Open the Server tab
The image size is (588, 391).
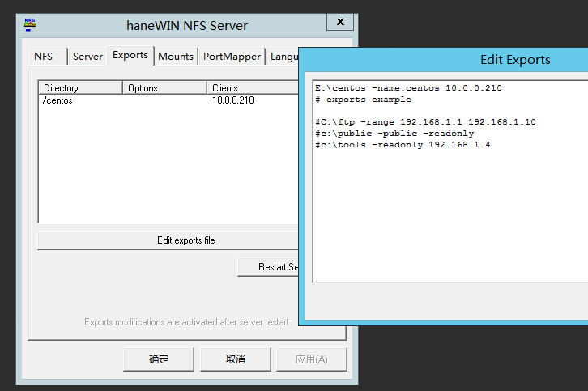pos(87,57)
